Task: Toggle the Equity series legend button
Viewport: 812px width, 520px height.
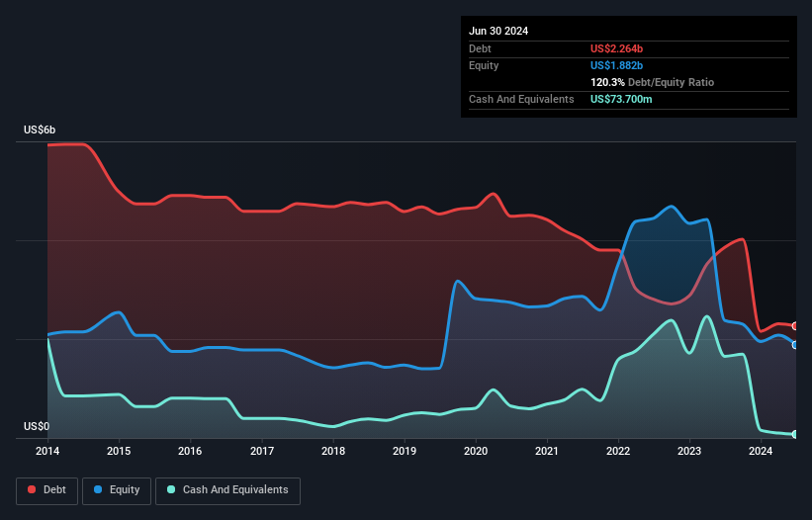Action: 117,490
